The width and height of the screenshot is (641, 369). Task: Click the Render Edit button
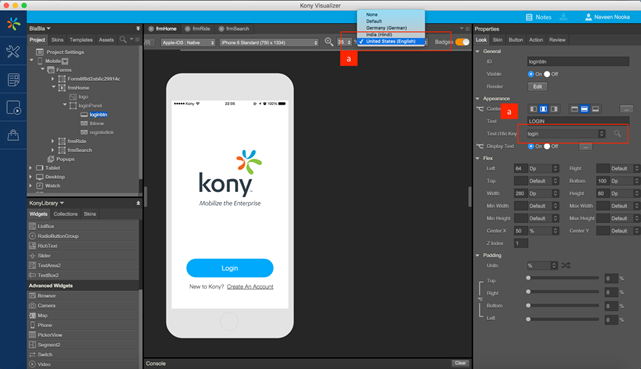point(538,87)
